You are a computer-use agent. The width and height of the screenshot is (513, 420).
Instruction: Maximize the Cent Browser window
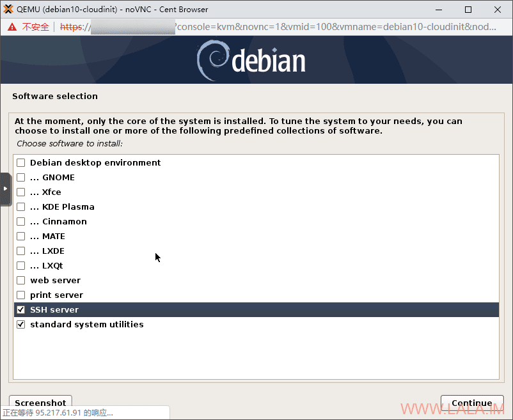click(x=468, y=10)
